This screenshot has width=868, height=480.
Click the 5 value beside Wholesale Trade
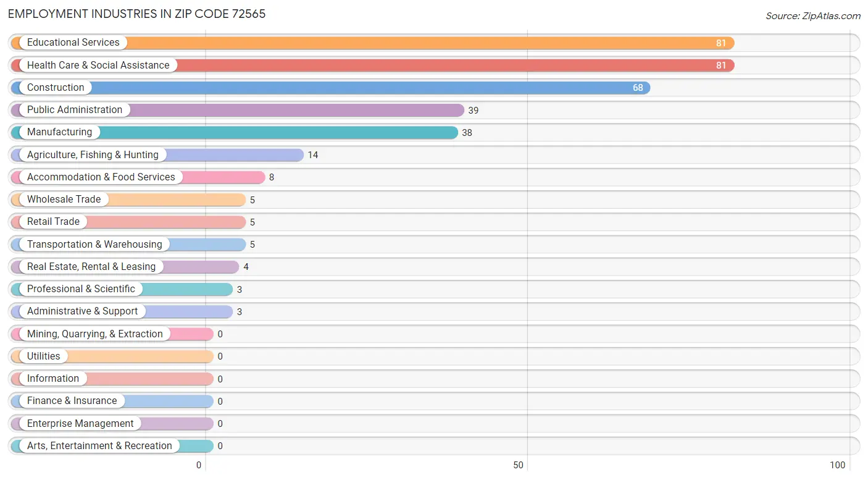point(252,200)
